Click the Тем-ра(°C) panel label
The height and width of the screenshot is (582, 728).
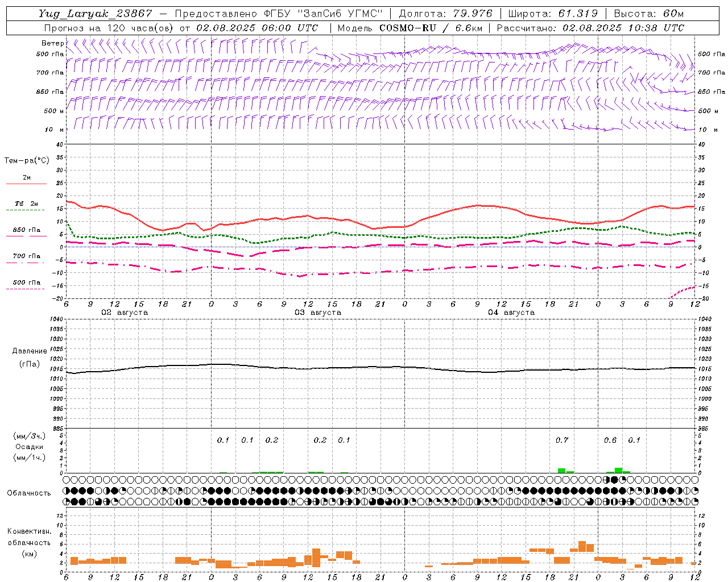[27, 161]
